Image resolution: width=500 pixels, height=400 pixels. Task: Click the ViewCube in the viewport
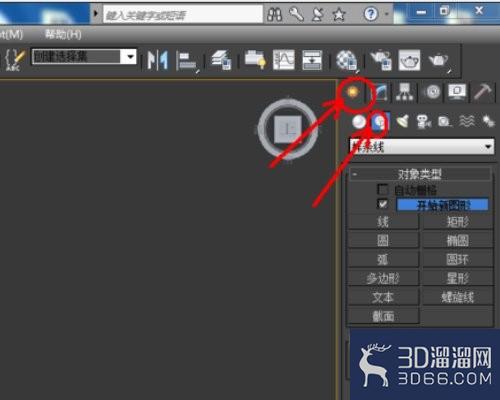coord(288,128)
